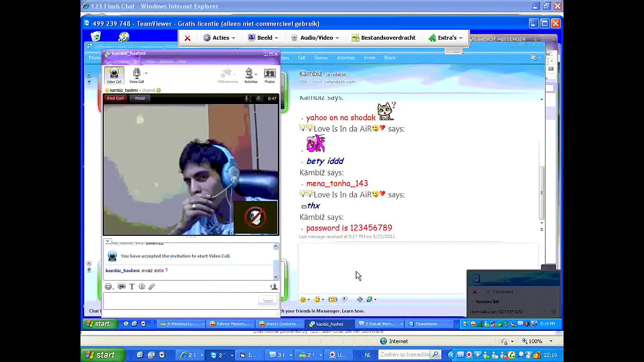Screen dimensions: 644x362
Task: Mute the microphone in the call bar
Action: [x=247, y=98]
